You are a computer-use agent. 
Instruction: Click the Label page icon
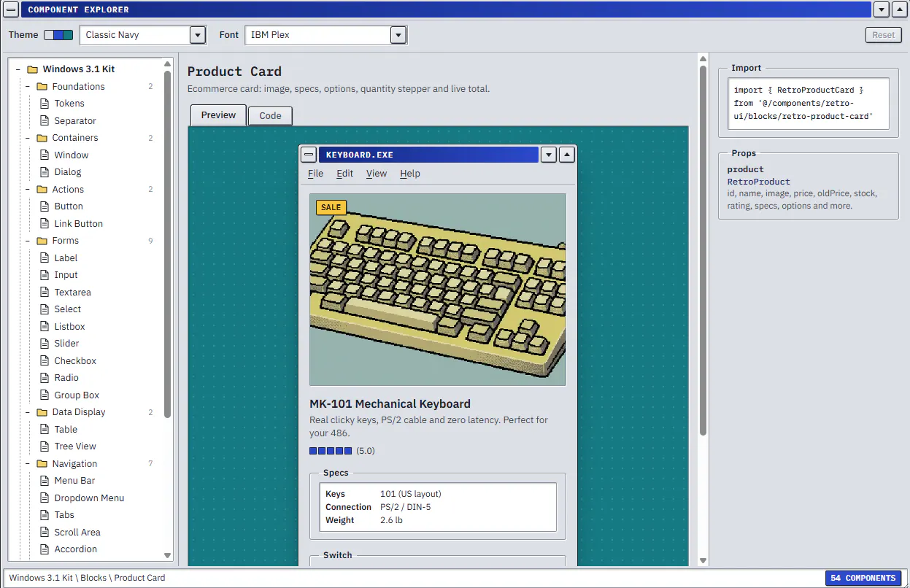coord(44,258)
